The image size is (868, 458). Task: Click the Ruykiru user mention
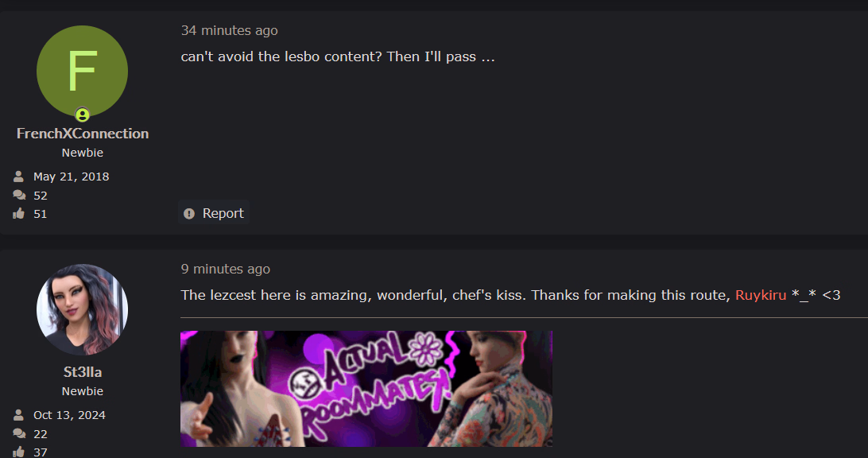pos(761,295)
